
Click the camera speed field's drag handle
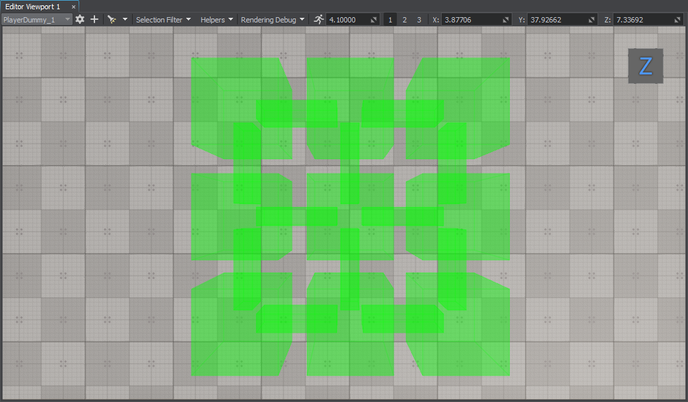point(374,20)
